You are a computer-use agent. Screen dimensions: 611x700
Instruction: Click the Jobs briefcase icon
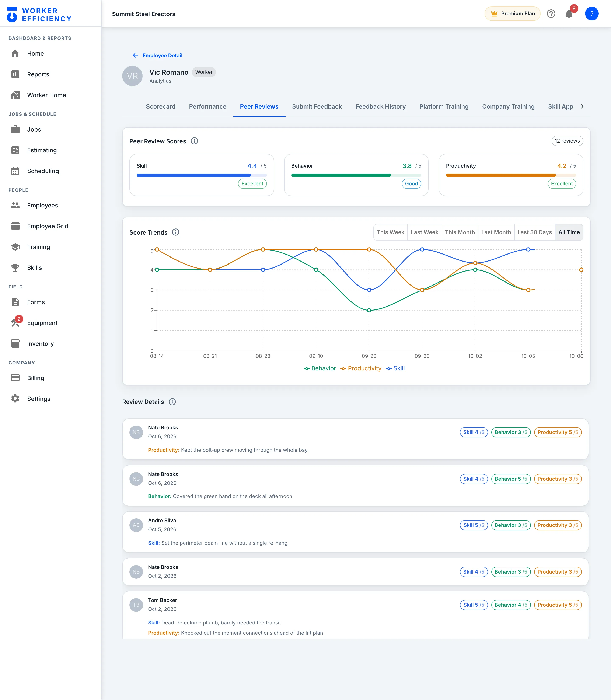[15, 130]
